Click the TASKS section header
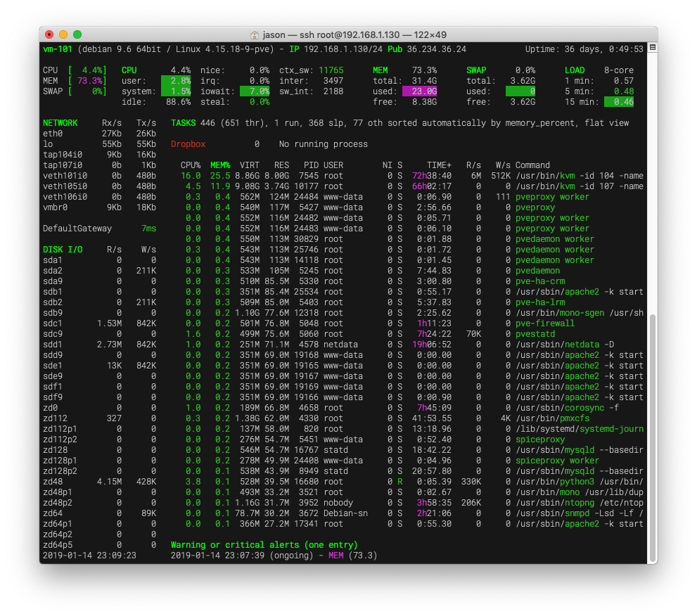 pyautogui.click(x=183, y=122)
